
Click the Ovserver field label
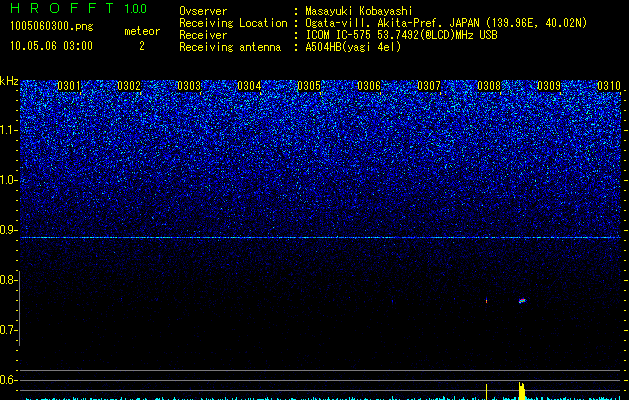203,11
